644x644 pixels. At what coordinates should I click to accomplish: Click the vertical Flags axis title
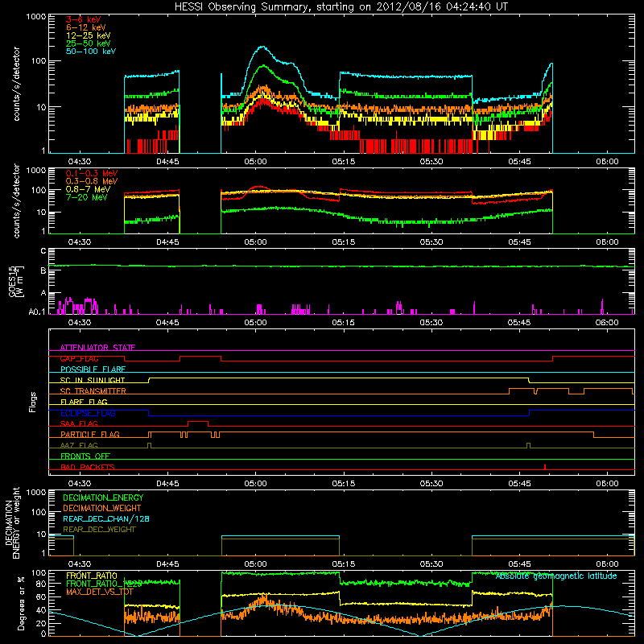33,402
